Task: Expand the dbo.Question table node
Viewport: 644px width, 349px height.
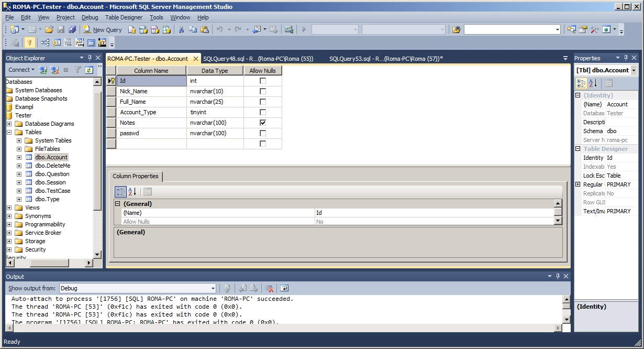Action: 19,174
